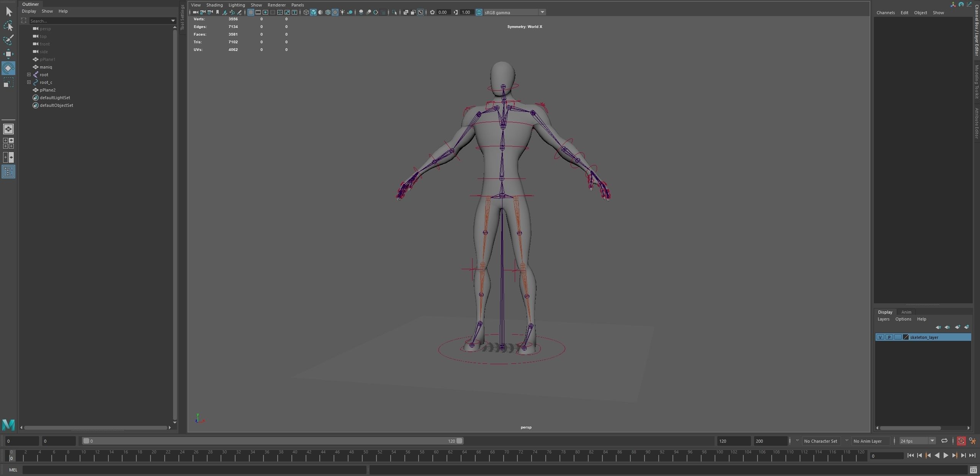Open the Outliner Display menu
The image size is (980, 476).
click(x=29, y=11)
